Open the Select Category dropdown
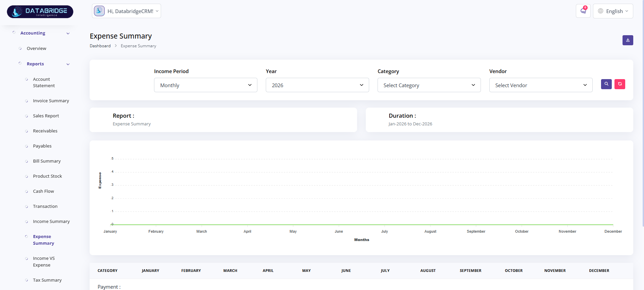This screenshot has height=290, width=644. 429,85
